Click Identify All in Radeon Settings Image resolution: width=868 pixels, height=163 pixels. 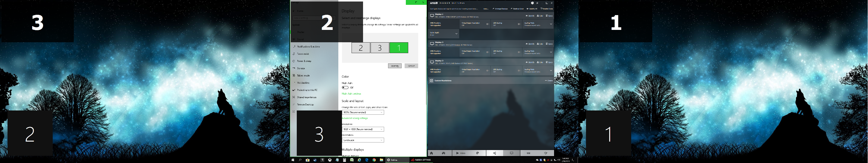click(x=532, y=9)
